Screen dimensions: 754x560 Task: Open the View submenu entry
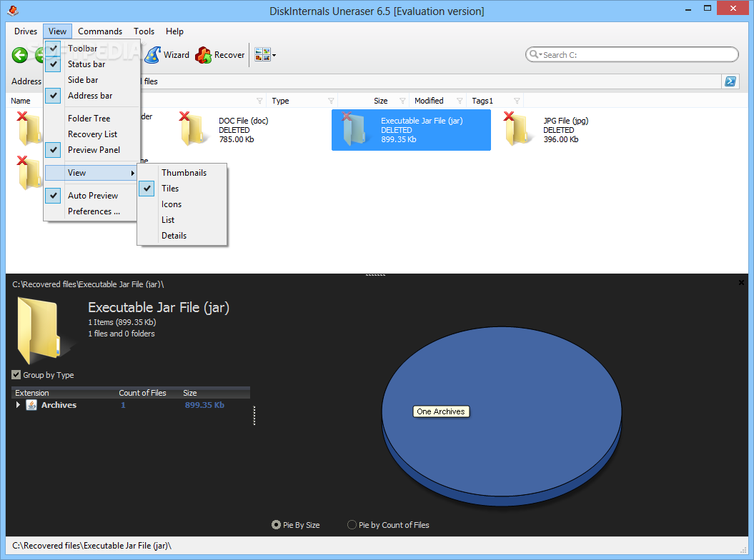pyautogui.click(x=91, y=173)
